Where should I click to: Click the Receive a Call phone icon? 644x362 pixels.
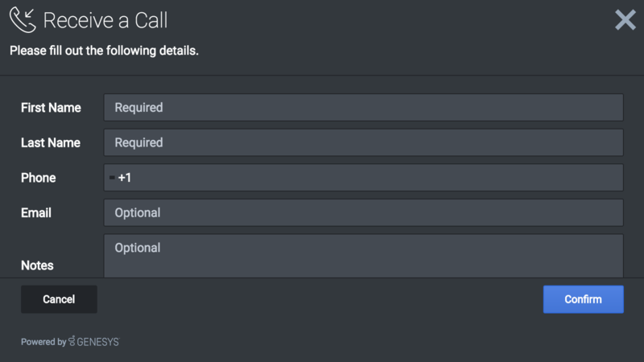pos(23,20)
